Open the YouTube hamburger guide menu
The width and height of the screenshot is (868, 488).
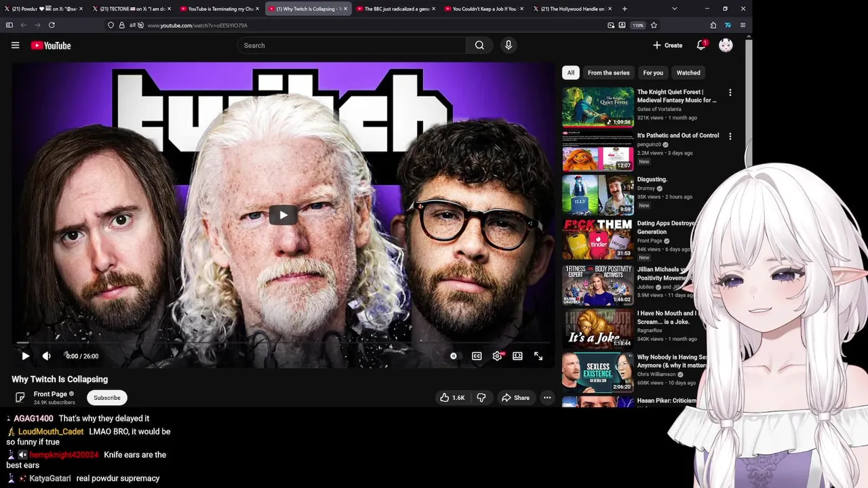(15, 45)
